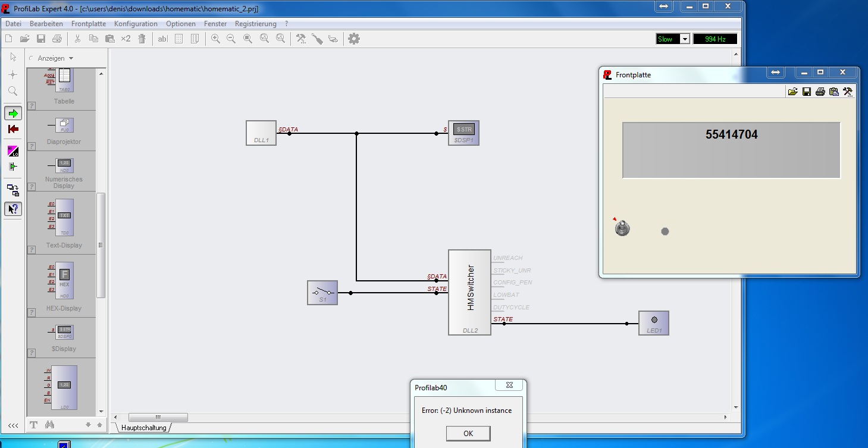The image size is (868, 448).
Task: Click OK in the Profilab40 error dialog
Action: (468, 434)
